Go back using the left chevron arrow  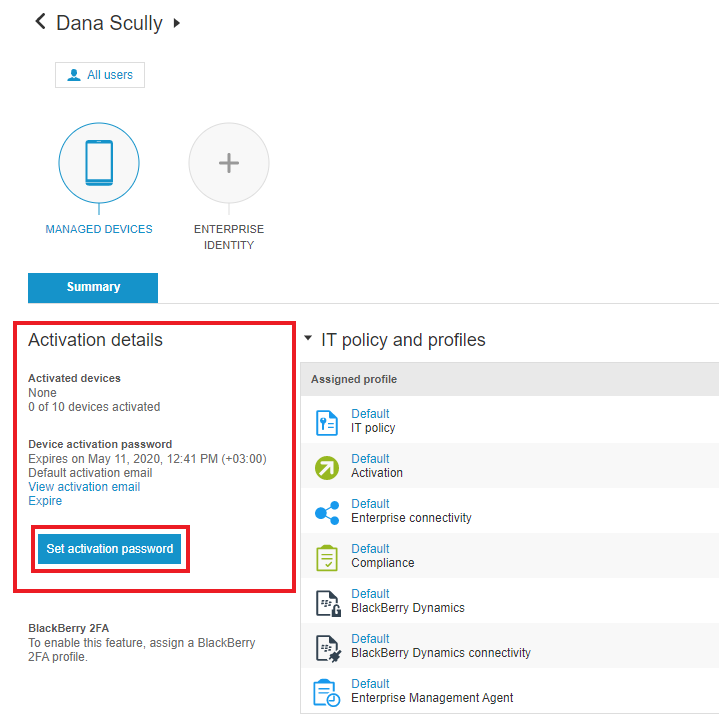point(40,21)
